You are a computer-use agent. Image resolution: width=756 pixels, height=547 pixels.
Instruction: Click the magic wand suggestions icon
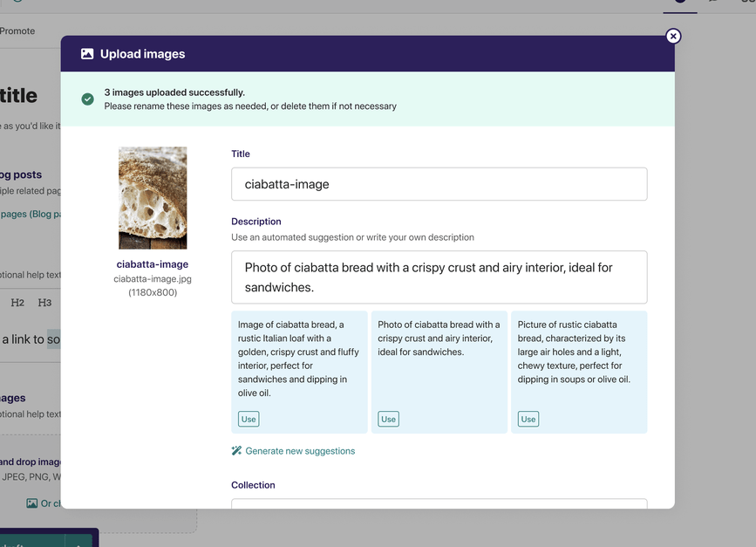pyautogui.click(x=236, y=451)
